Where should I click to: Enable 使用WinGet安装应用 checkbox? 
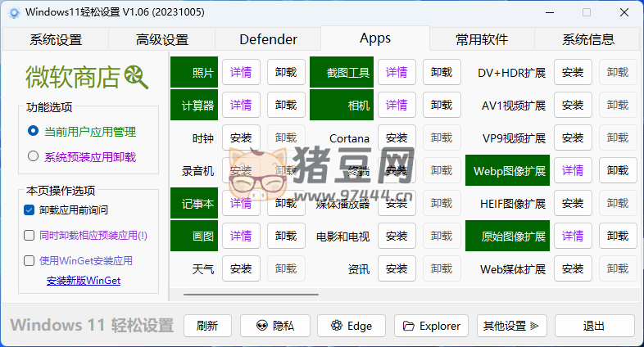coord(29,260)
